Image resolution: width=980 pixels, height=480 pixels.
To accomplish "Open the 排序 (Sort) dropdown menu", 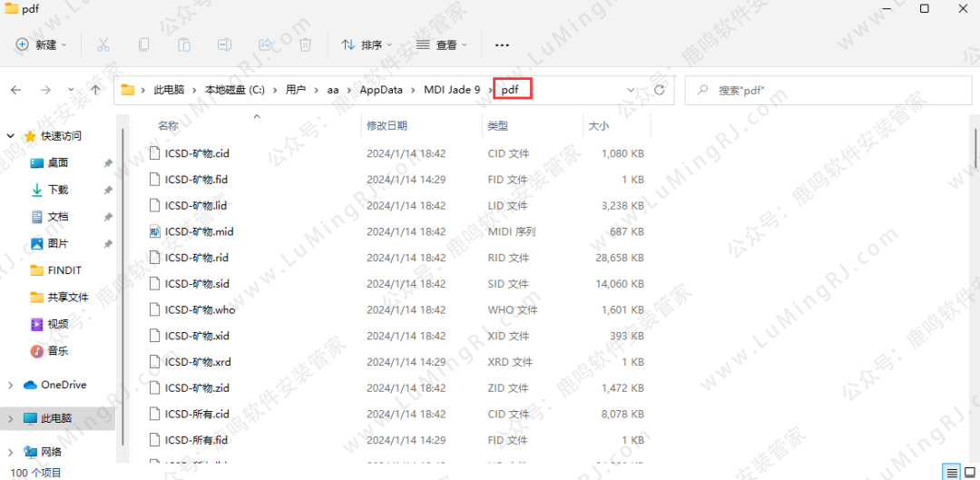I will point(367,44).
